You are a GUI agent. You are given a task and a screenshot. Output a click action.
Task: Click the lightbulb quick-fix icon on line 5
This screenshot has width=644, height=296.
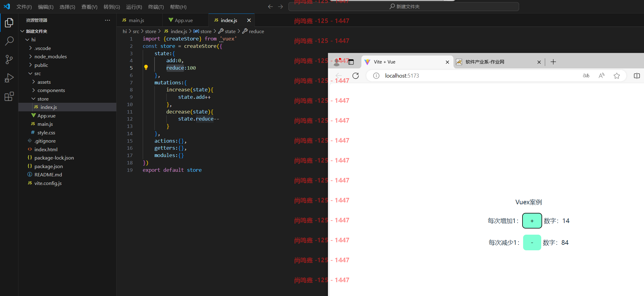tap(146, 67)
